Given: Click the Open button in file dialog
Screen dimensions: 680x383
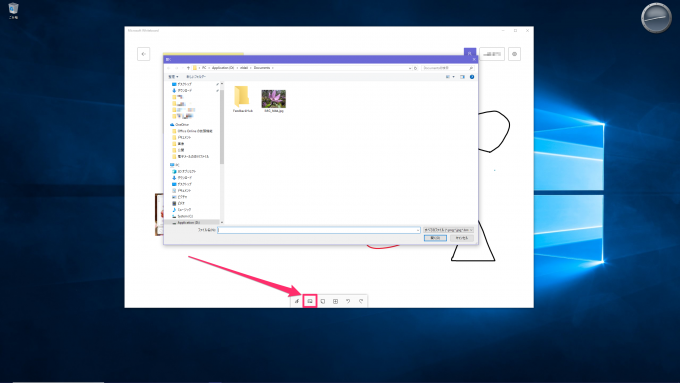Looking at the screenshot, I should 435,238.
